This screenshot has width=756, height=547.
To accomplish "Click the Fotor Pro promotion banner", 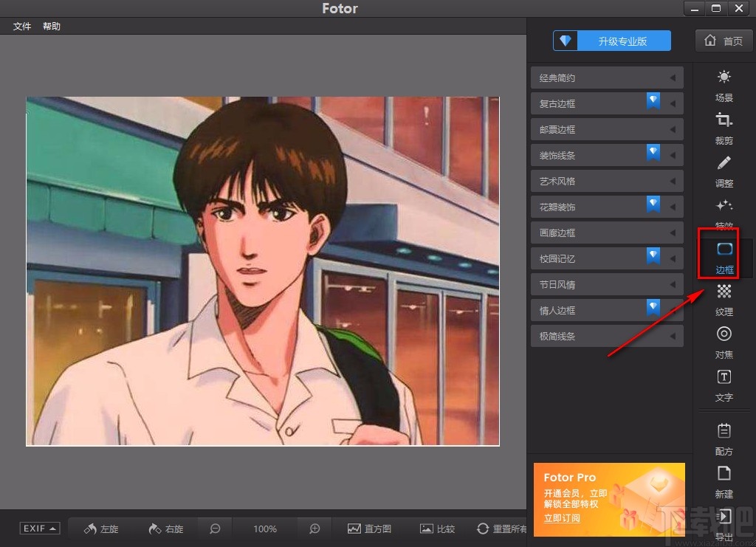I will point(609,499).
